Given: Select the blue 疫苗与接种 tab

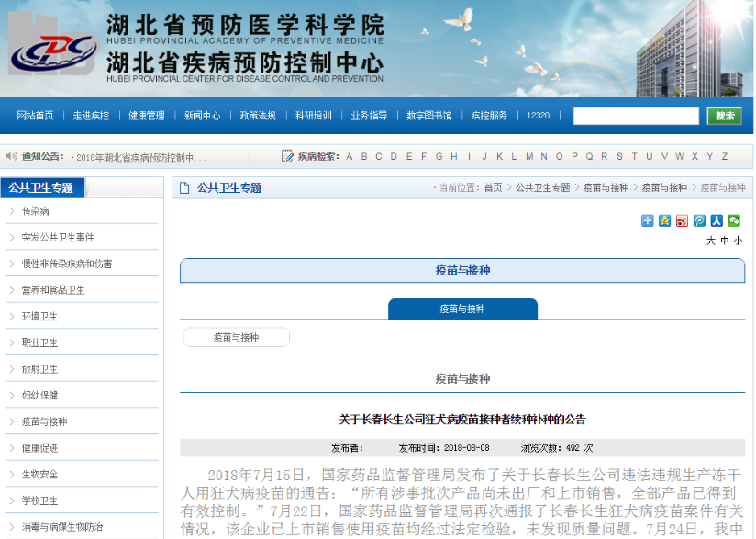Looking at the screenshot, I should pos(462,309).
